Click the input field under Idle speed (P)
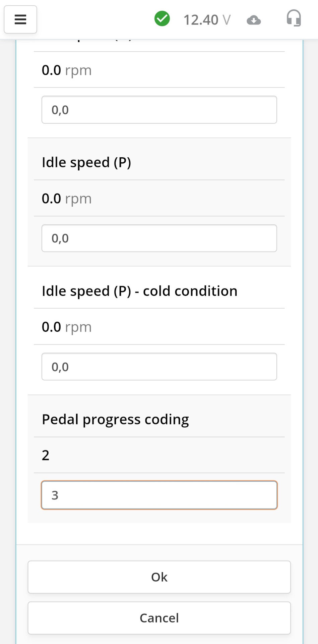The image size is (318, 644). (x=159, y=238)
